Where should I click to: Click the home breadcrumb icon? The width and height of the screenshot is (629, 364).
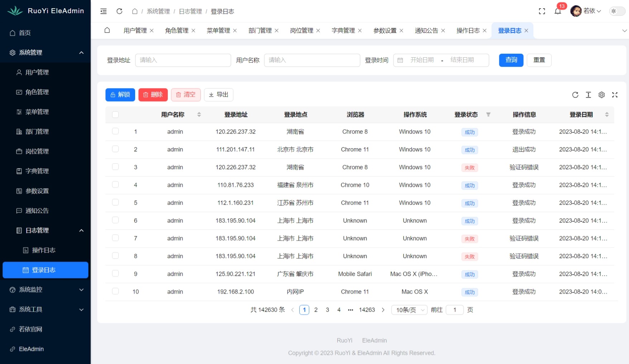click(135, 11)
